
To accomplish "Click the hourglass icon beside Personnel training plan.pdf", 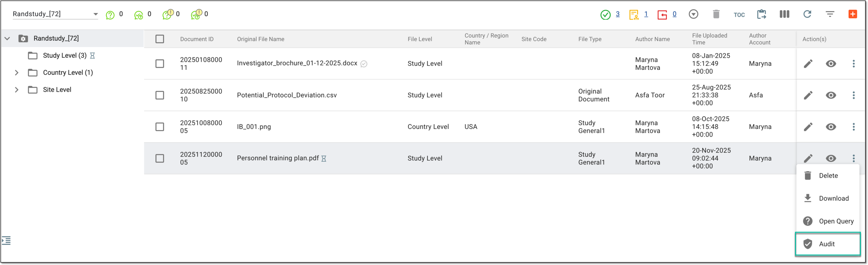I will (x=324, y=159).
